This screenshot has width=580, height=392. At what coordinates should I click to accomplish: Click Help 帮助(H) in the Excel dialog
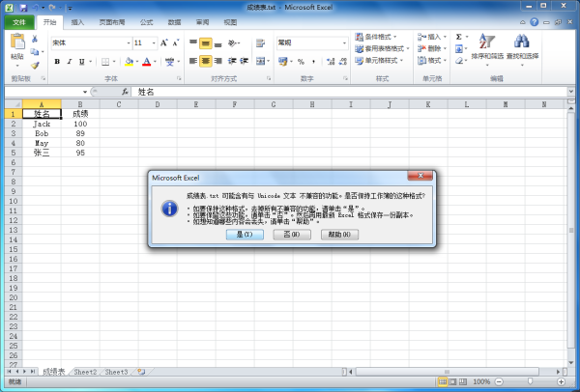point(339,235)
